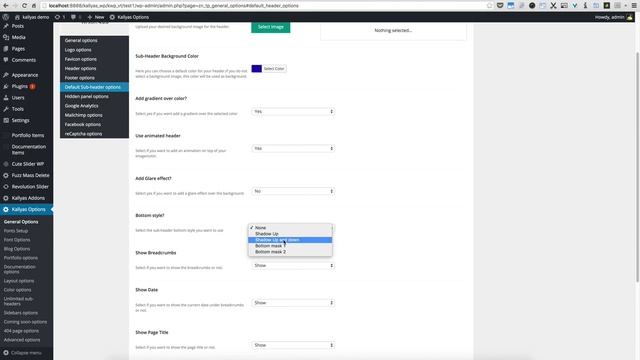Open reCaptcha options tab
This screenshot has height=360, width=640.
click(x=94, y=134)
